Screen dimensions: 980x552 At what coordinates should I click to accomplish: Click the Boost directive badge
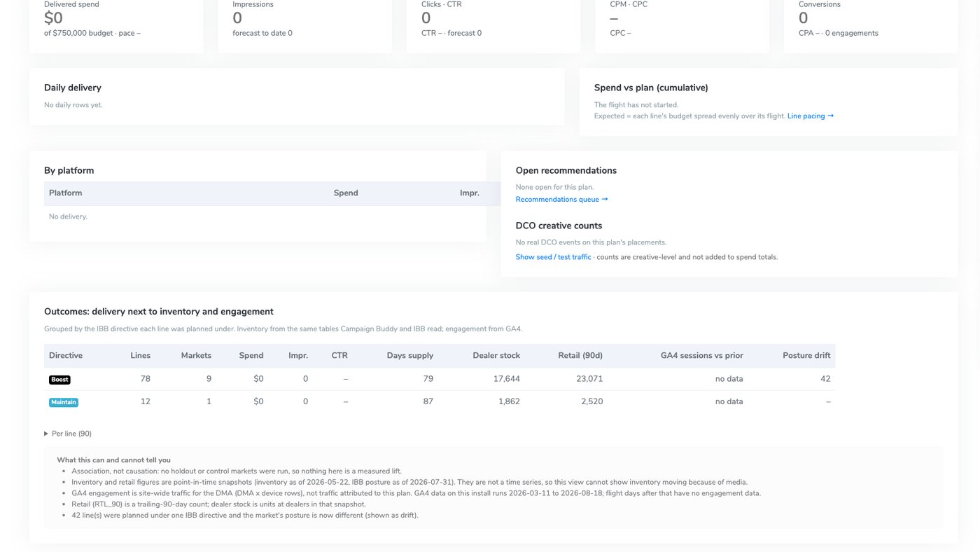coord(59,380)
